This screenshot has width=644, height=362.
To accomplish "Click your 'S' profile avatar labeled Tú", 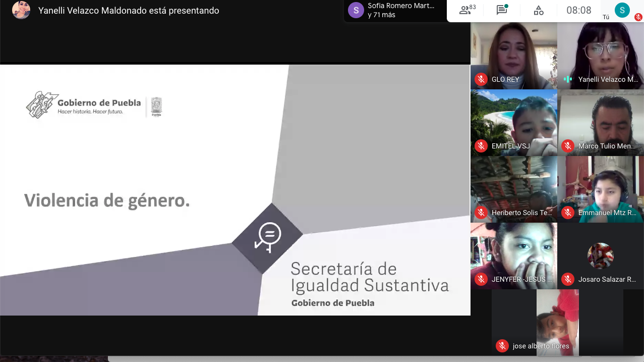I will coord(622,10).
